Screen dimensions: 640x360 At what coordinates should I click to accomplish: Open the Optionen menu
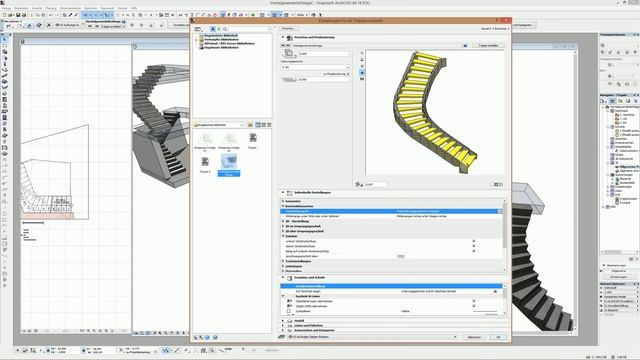pyautogui.click(x=91, y=8)
